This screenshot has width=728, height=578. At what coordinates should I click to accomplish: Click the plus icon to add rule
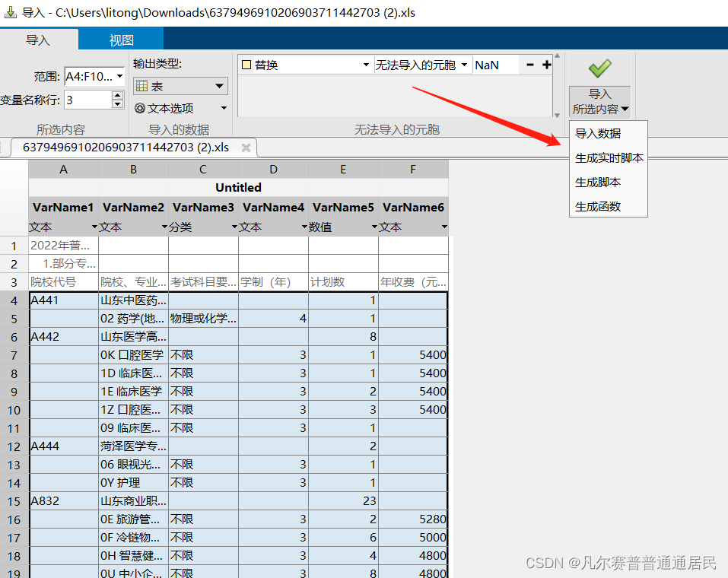(x=546, y=65)
